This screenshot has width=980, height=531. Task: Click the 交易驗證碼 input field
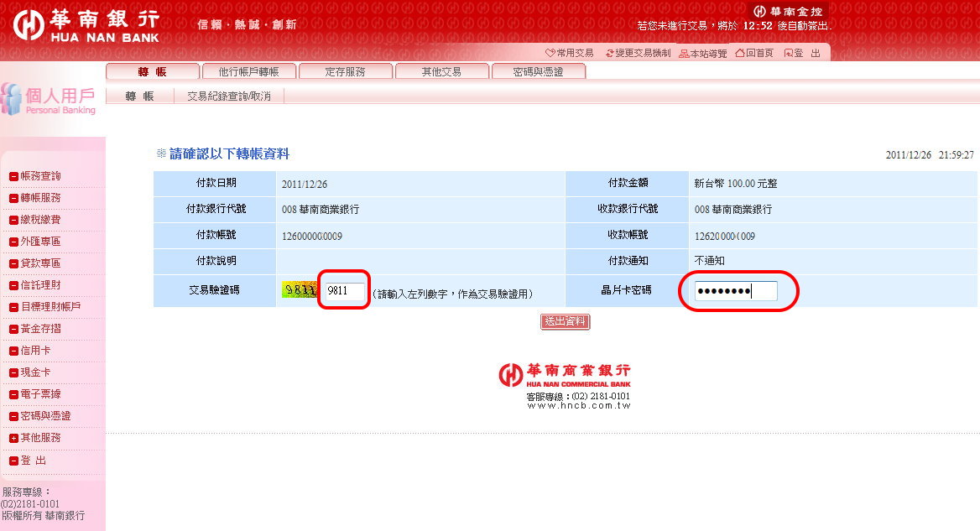(x=345, y=290)
